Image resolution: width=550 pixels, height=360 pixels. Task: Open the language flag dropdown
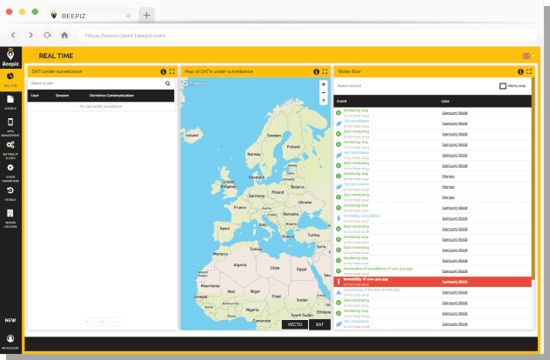tap(528, 56)
